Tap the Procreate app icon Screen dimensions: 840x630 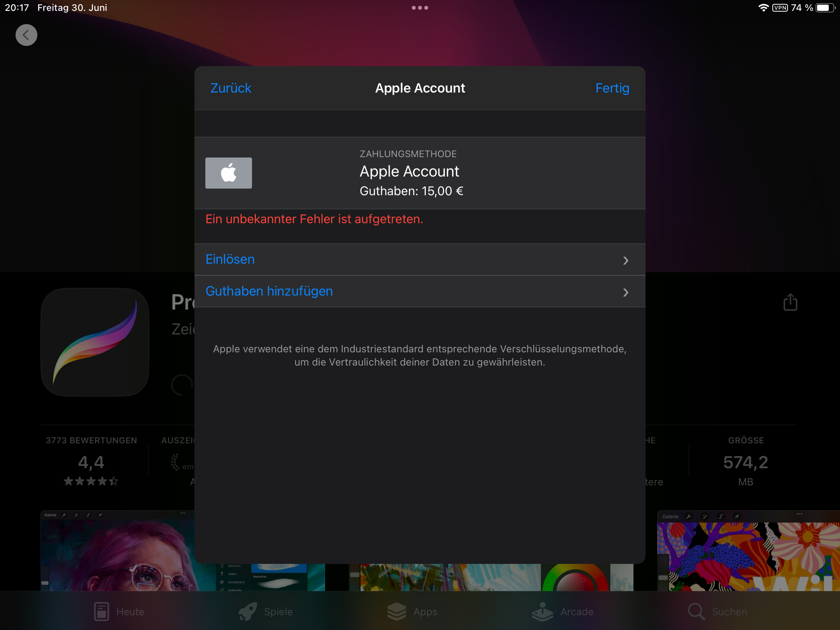point(95,342)
